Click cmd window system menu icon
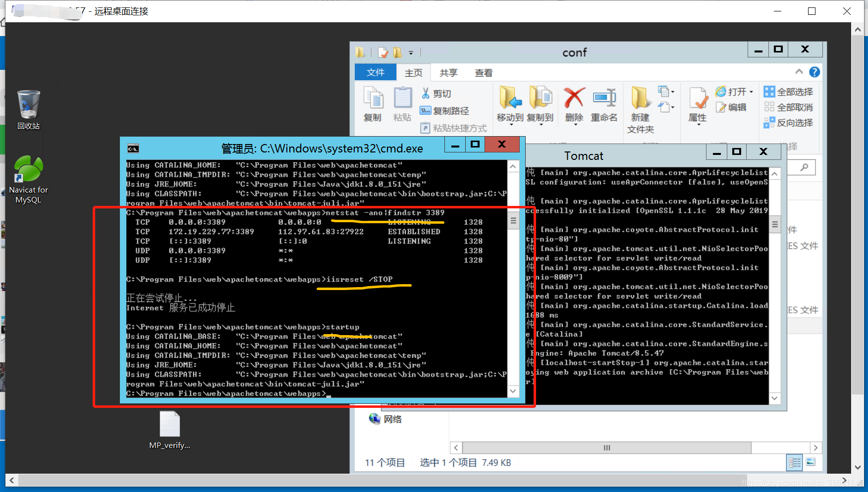Image resolution: width=868 pixels, height=492 pixels. [133, 148]
